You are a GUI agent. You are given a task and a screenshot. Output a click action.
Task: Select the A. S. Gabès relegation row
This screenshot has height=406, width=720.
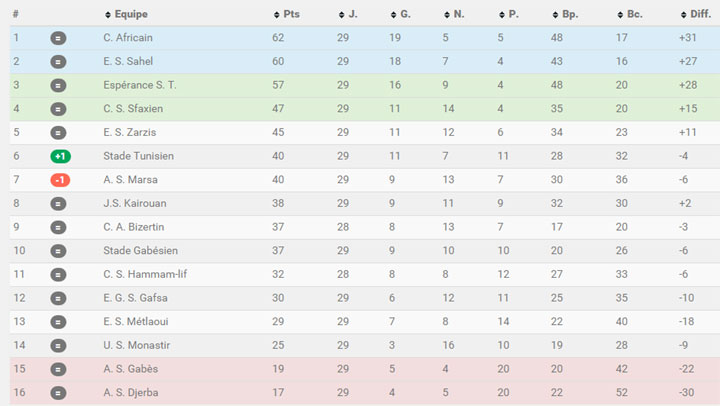point(365,369)
